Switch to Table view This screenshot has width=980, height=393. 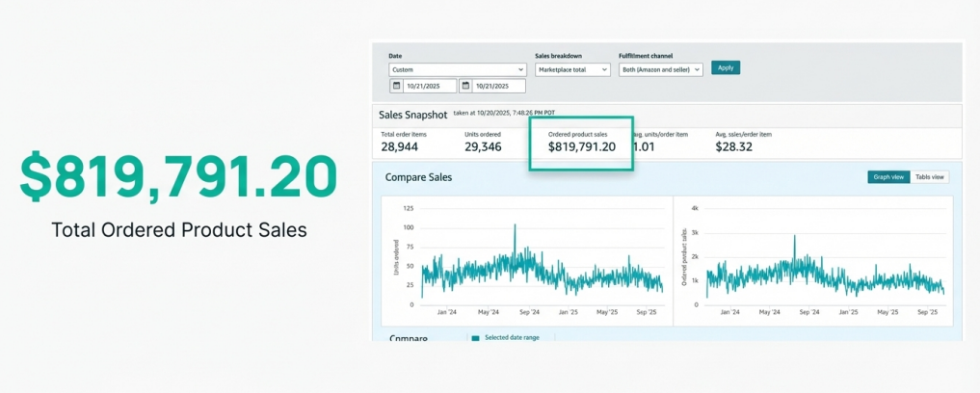pos(929,177)
